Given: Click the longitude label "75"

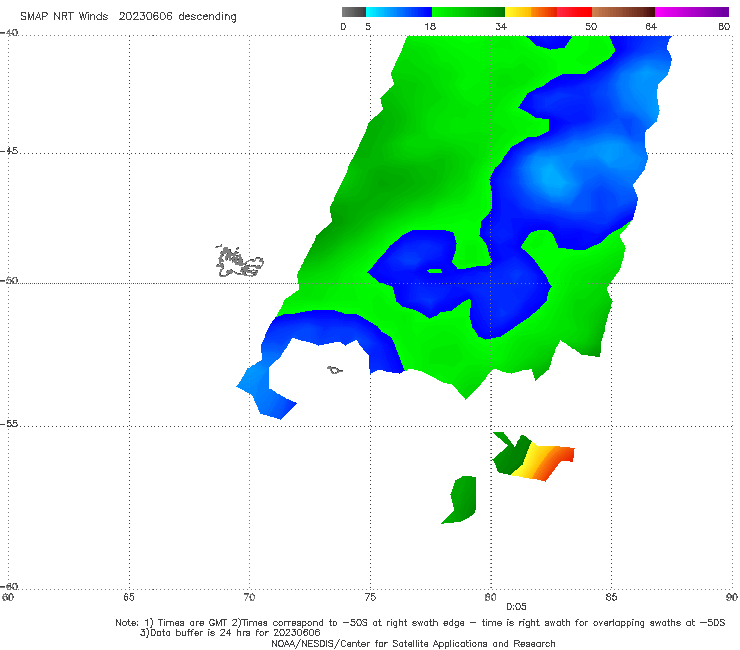Looking at the screenshot, I should coord(370,598).
